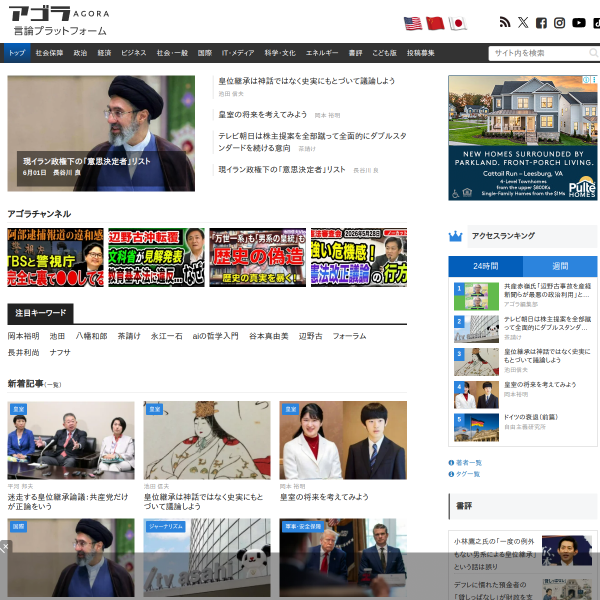Open headline 現イラン政権下の「意思決定者」リスト in the top list
This screenshot has height=600, width=600.
pyautogui.click(x=282, y=170)
